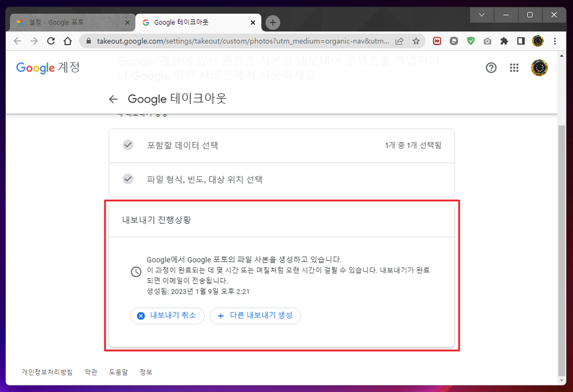Open the camera screenshot extension
This screenshot has height=392, width=573.
coord(488,41)
